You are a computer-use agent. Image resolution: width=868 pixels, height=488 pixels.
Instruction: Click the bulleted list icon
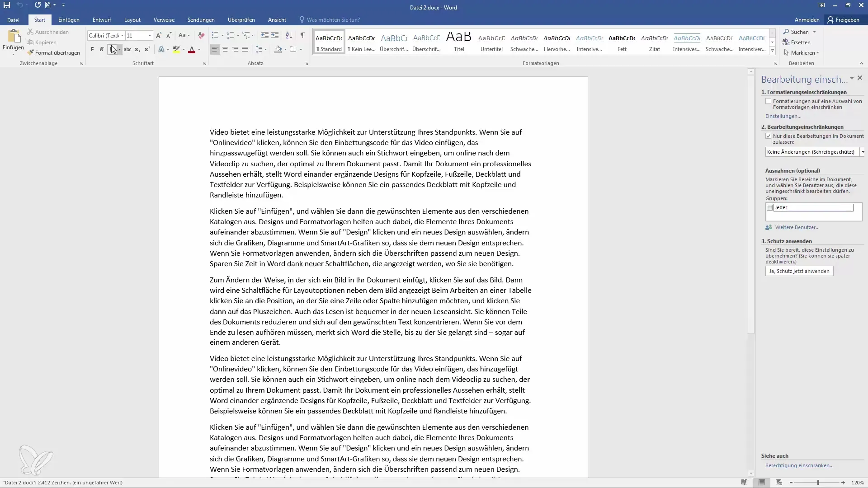click(x=215, y=35)
